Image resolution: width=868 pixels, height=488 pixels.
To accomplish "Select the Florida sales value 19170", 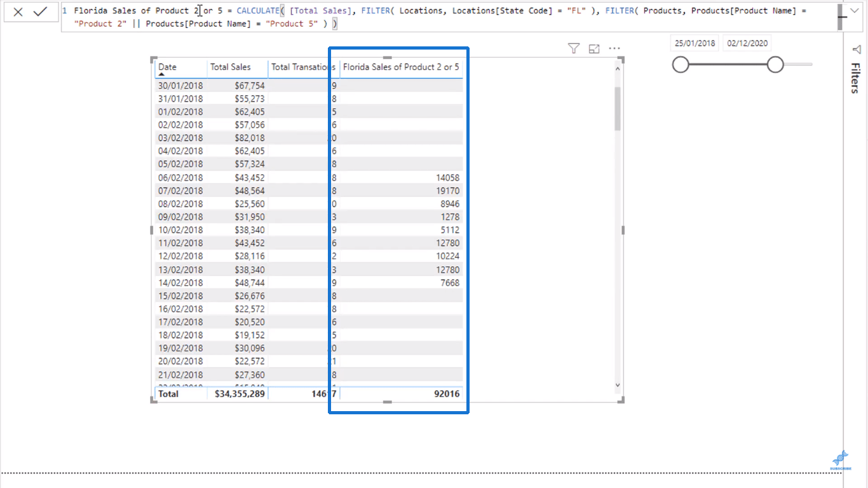I will pyautogui.click(x=448, y=191).
